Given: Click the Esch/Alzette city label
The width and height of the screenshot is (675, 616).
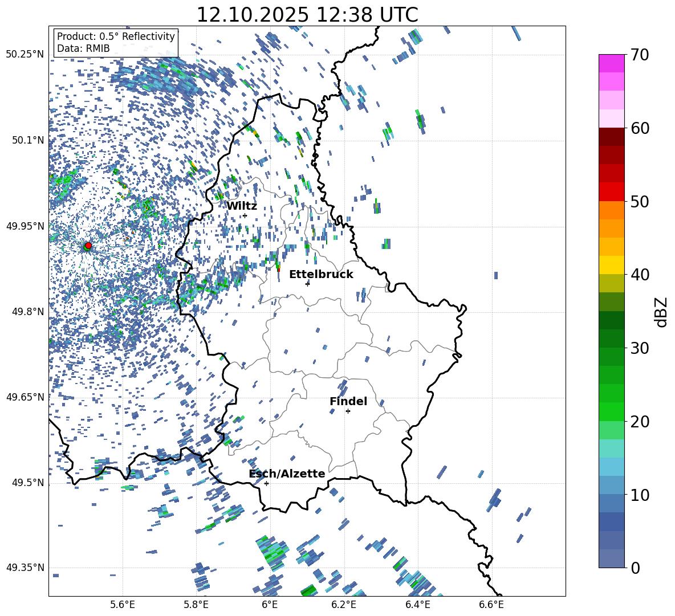Looking at the screenshot, I should coord(287,474).
